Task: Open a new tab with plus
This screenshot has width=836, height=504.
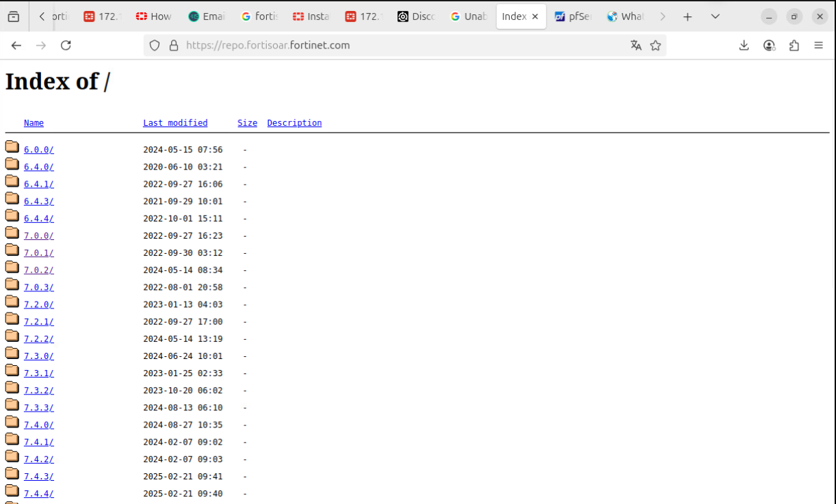Action: 688,16
